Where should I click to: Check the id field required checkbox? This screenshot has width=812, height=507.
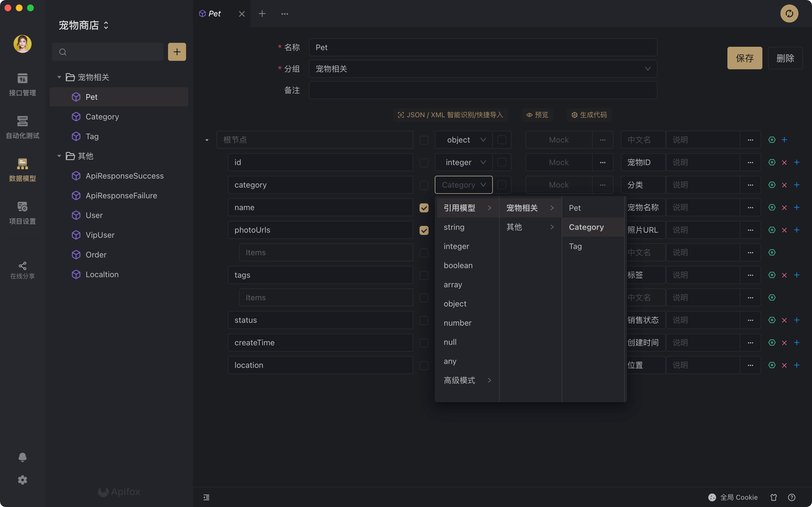pyautogui.click(x=424, y=163)
